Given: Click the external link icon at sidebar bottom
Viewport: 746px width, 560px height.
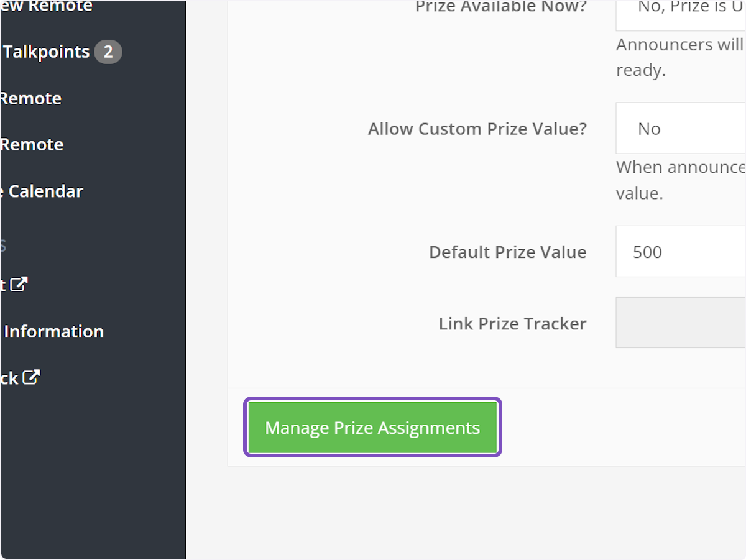Looking at the screenshot, I should 30,377.
